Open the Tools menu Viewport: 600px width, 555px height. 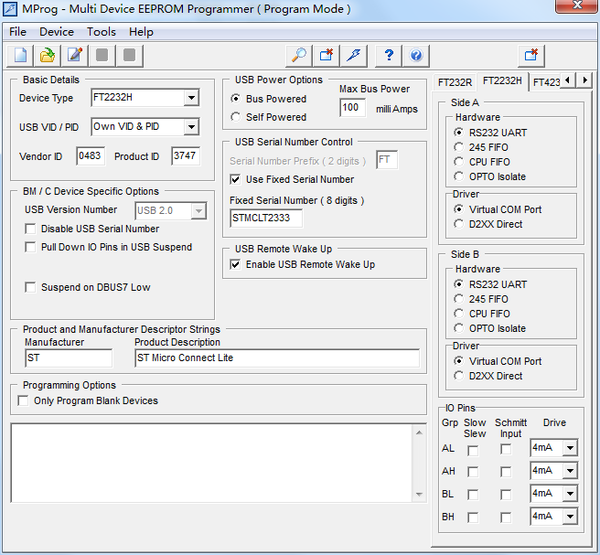click(x=101, y=32)
